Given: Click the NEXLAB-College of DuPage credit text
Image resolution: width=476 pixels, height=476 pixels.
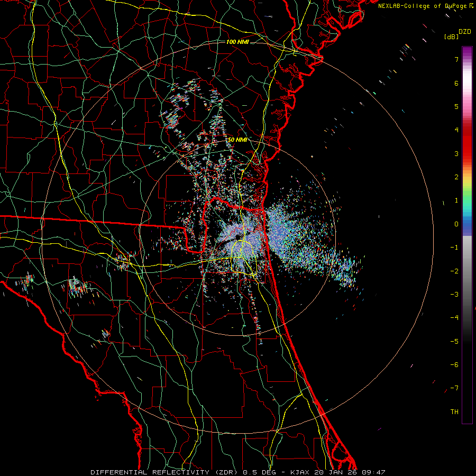Looking at the screenshot, I should (x=422, y=6).
